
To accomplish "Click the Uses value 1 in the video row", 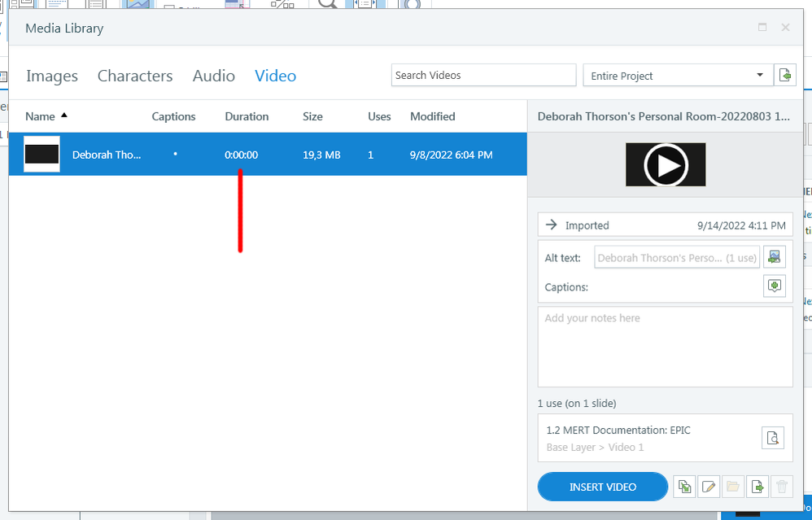I will pyautogui.click(x=370, y=155).
